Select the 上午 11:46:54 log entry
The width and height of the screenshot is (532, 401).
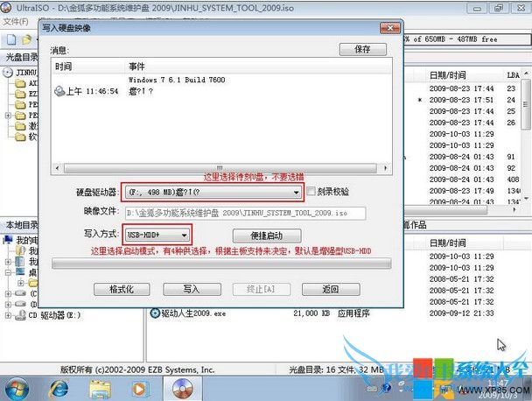[92, 91]
